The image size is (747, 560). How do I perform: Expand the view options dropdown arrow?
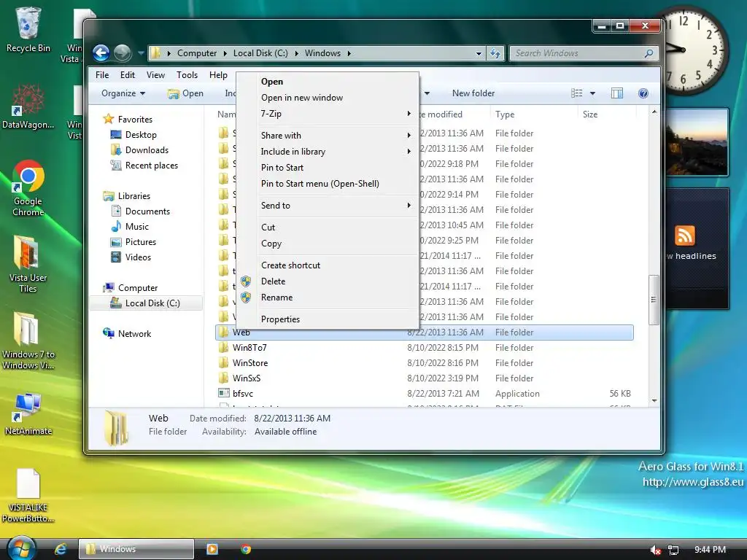pos(592,93)
